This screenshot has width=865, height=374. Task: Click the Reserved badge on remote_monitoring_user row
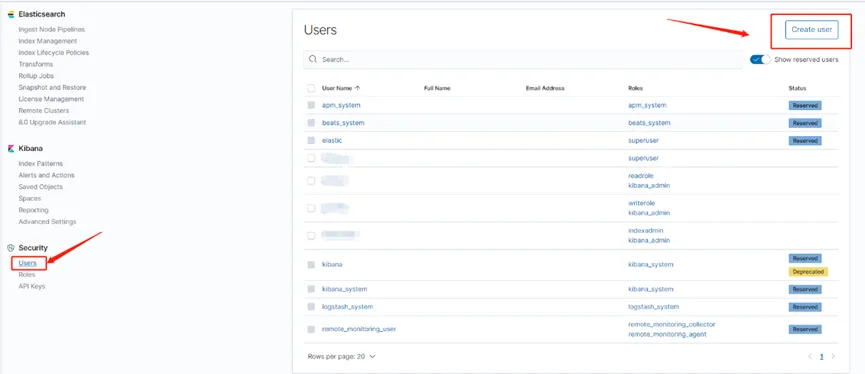(x=805, y=329)
